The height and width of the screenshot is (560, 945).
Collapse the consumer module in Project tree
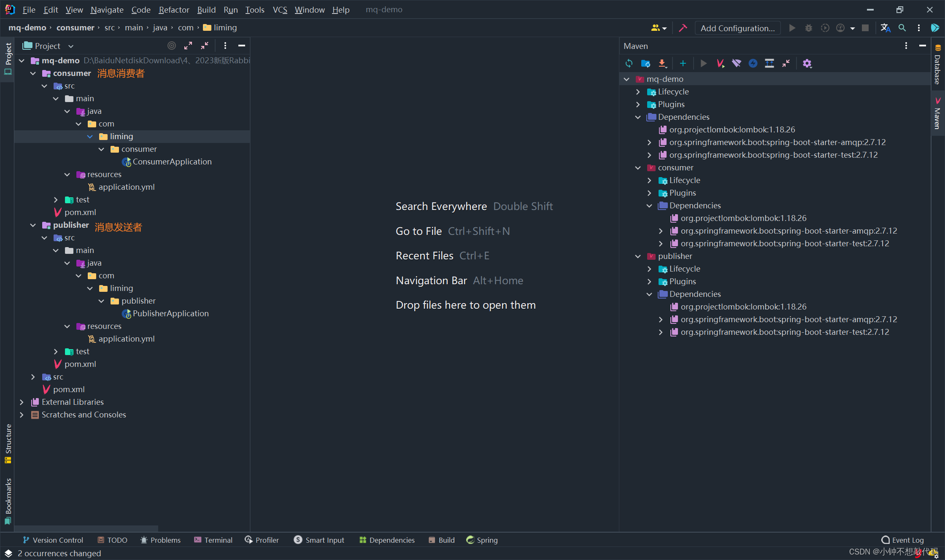coord(33,73)
